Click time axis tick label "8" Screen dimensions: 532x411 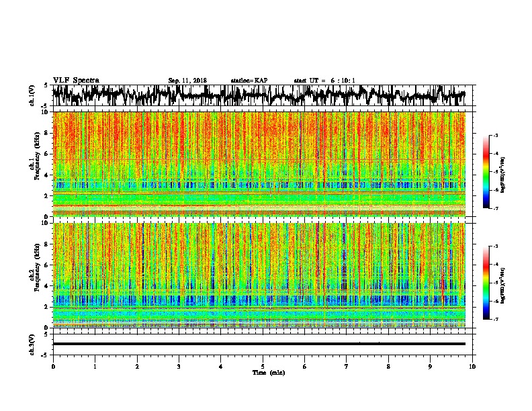click(388, 367)
